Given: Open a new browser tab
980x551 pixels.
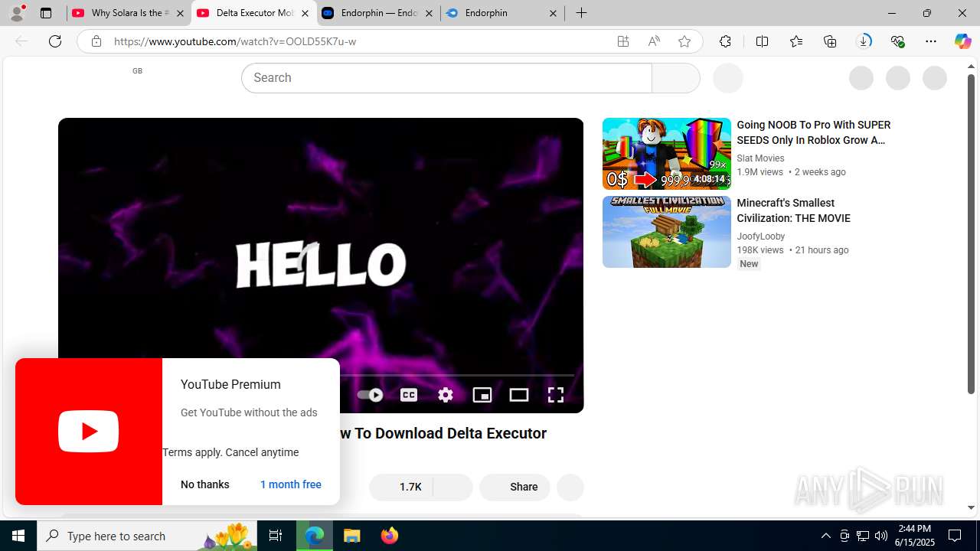Looking at the screenshot, I should click(x=582, y=13).
